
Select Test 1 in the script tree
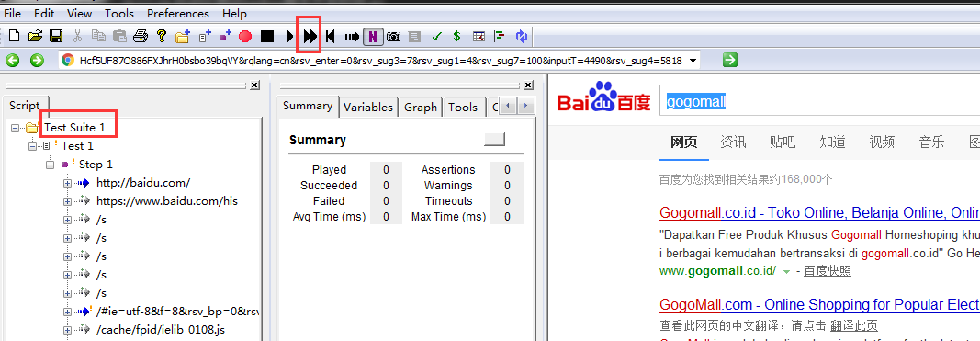77,146
